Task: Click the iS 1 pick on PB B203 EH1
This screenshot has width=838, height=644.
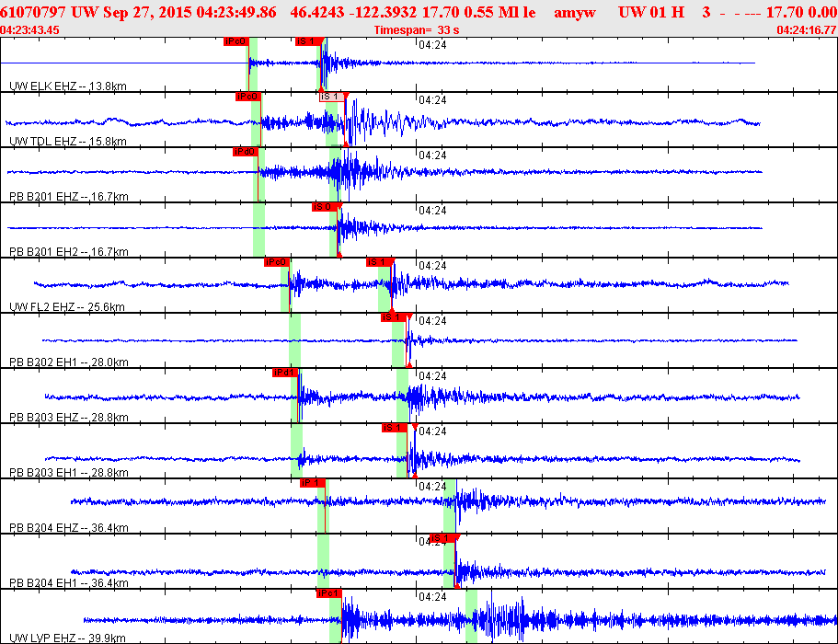Action: pos(395,428)
